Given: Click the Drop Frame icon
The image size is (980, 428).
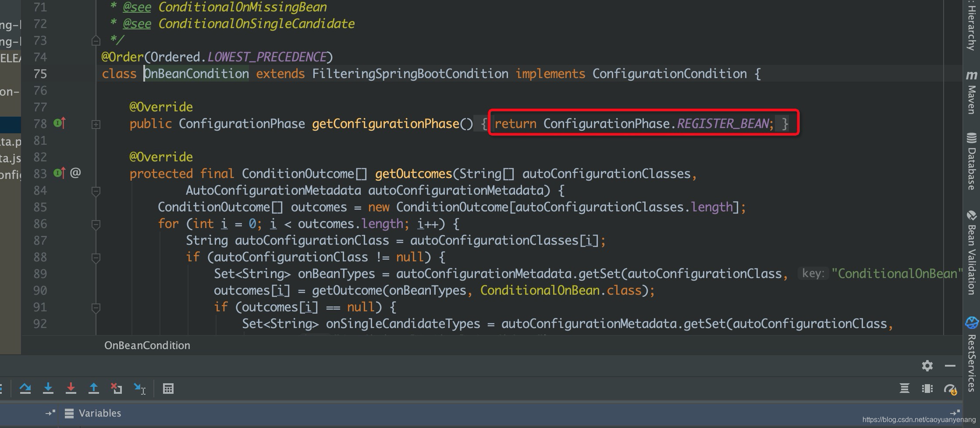Looking at the screenshot, I should (116, 389).
